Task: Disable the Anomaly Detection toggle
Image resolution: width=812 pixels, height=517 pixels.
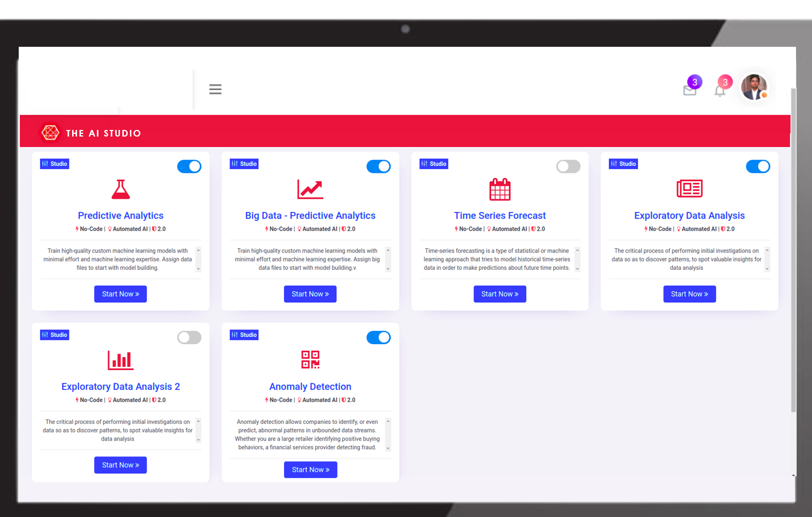Action: pyautogui.click(x=379, y=338)
